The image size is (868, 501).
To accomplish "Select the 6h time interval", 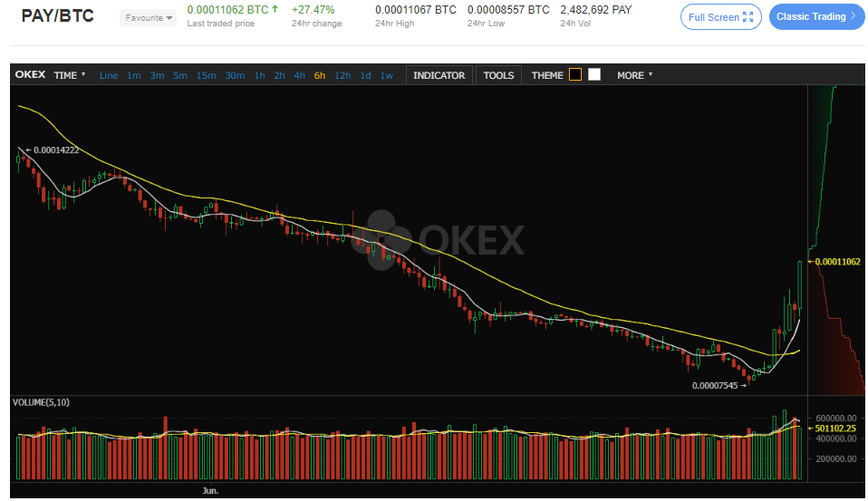I will pos(320,75).
